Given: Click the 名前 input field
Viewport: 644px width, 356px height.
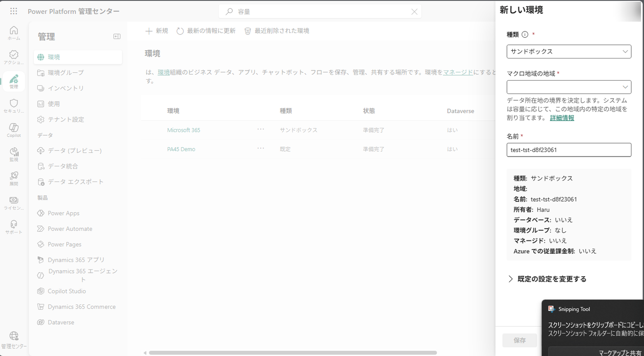Looking at the screenshot, I should point(569,150).
